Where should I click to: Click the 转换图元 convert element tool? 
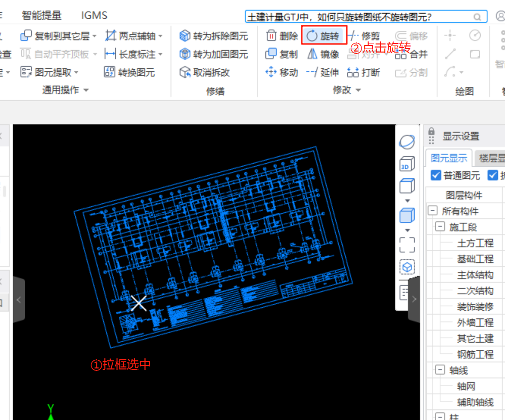pyautogui.click(x=129, y=72)
